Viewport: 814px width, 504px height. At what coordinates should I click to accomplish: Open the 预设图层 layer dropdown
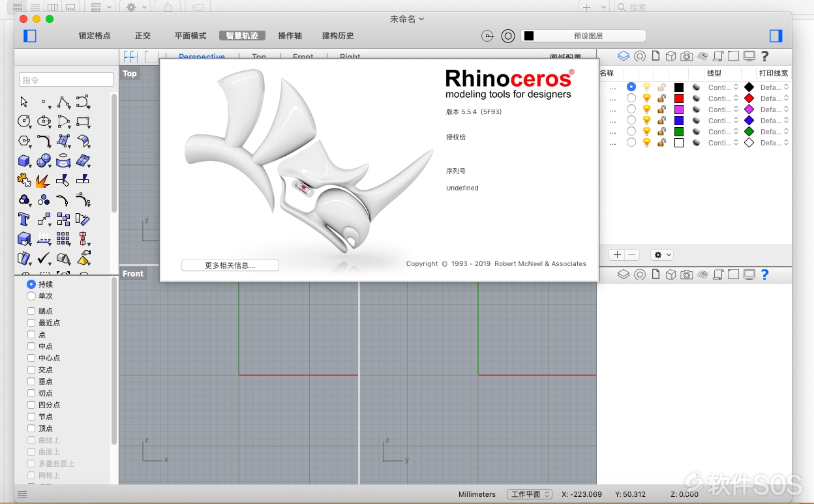[x=584, y=36]
